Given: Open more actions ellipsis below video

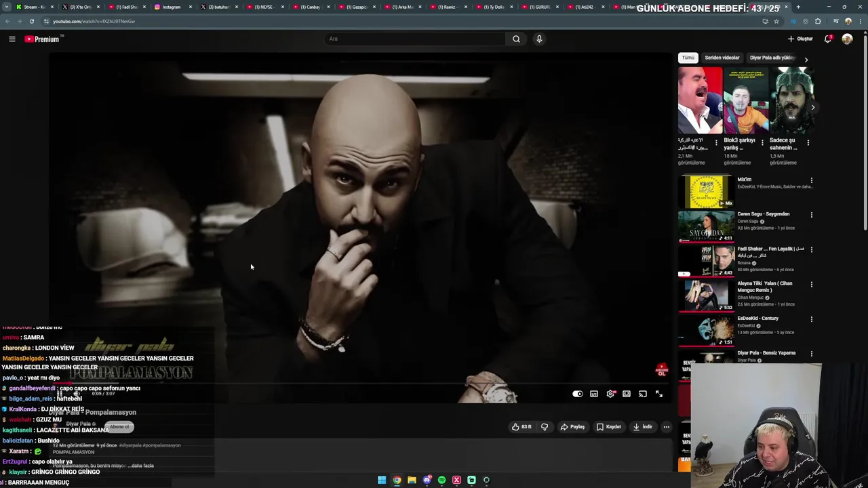Looking at the screenshot, I should click(x=667, y=427).
